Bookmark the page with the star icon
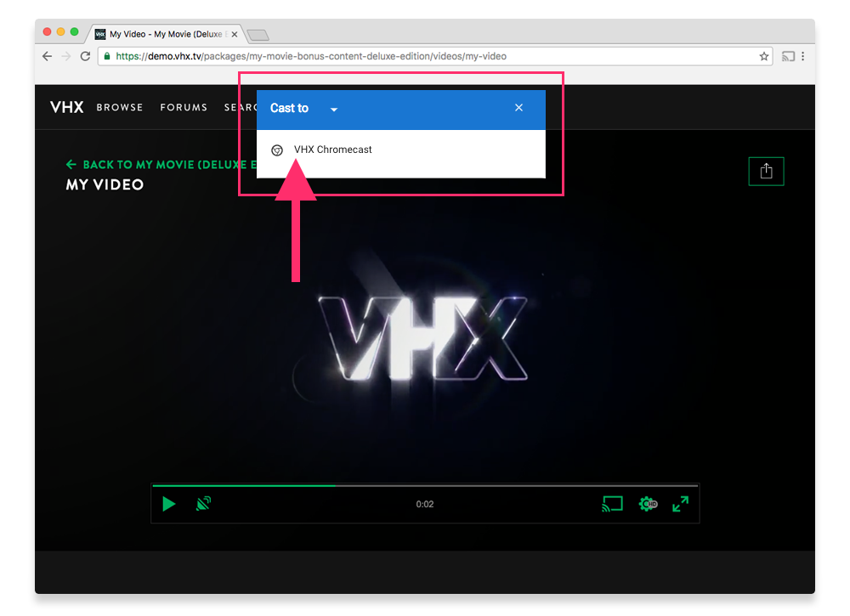 [763, 56]
